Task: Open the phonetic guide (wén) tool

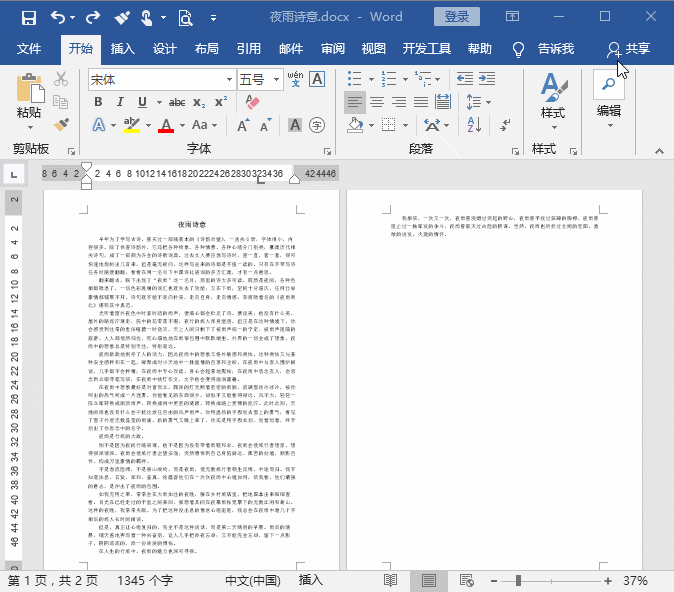Action: tap(295, 79)
